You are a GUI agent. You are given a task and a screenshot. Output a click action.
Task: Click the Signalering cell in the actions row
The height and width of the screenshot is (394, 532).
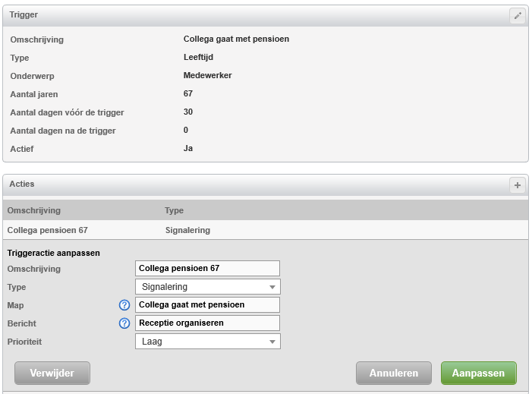coord(187,230)
